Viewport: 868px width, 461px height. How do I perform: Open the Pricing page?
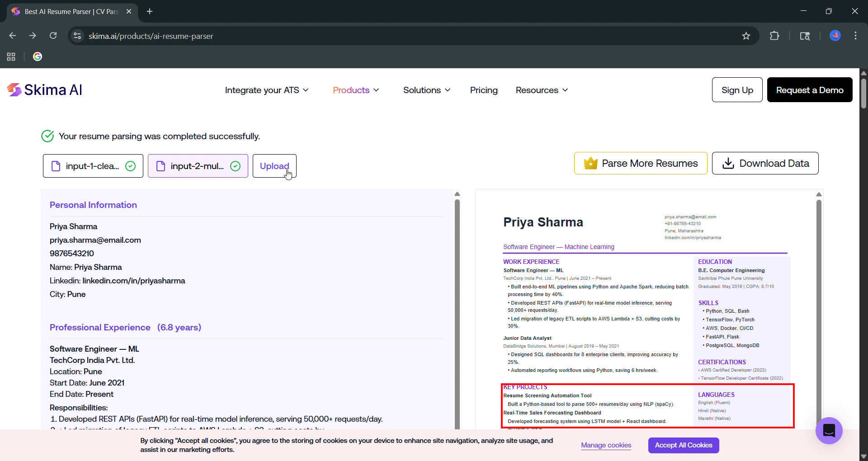click(x=484, y=90)
